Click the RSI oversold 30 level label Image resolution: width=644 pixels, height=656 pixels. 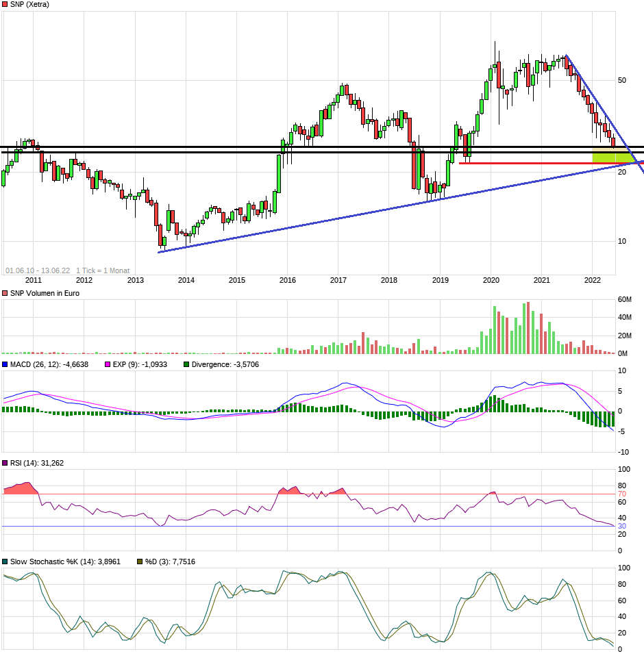click(x=622, y=526)
